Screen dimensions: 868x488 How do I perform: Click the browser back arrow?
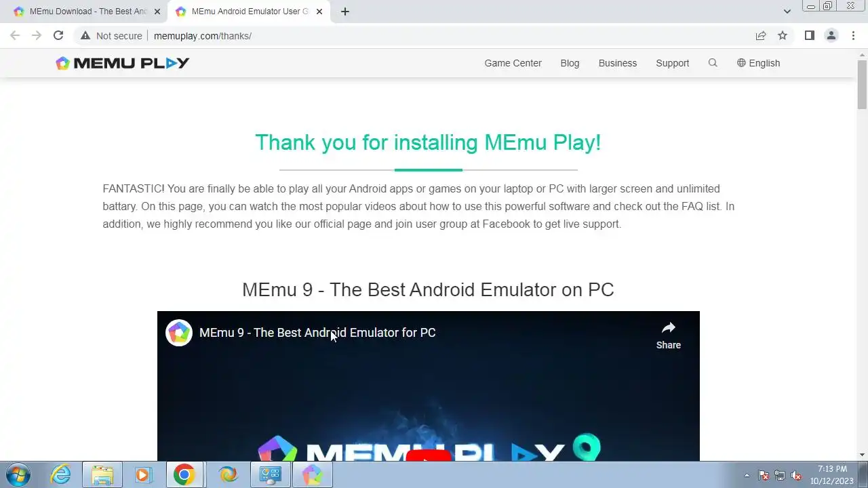tap(15, 36)
